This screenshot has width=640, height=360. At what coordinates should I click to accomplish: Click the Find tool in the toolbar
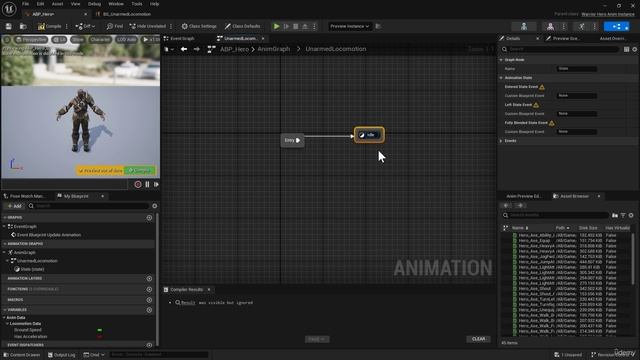coord(115,26)
